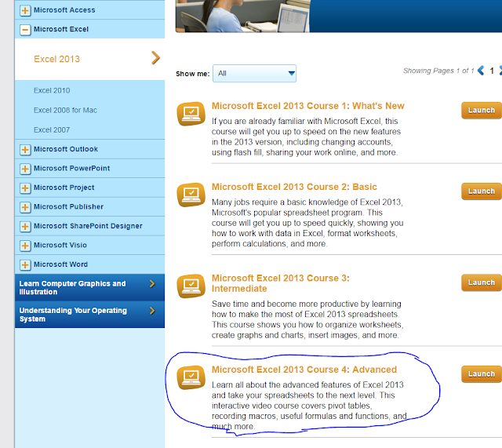Viewport: 502px width, 448px height.
Task: Click the Microsoft Access category label
Action: 64,10
